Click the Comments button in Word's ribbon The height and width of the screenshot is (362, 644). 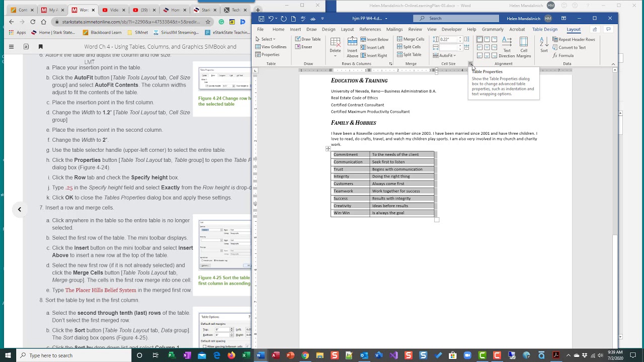[608, 29]
